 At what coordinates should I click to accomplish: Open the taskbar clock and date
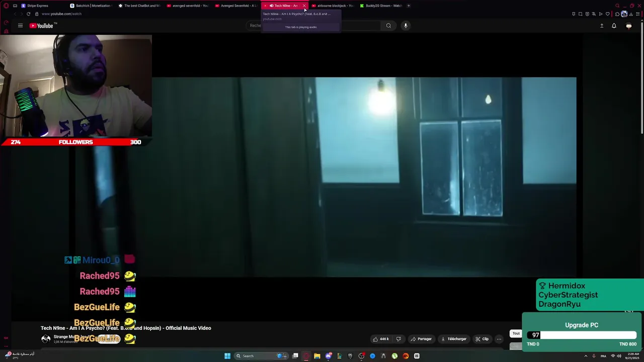tap(632, 356)
